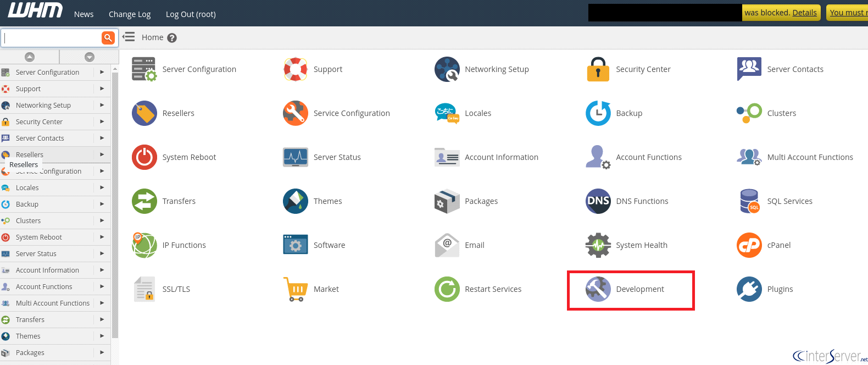Click the Server Status monitor icon in the grid

(296, 157)
